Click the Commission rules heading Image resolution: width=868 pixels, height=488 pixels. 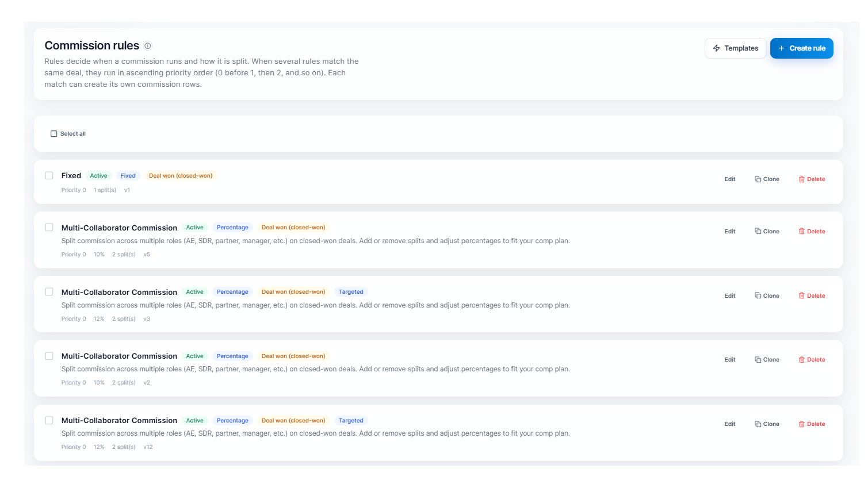coord(92,45)
